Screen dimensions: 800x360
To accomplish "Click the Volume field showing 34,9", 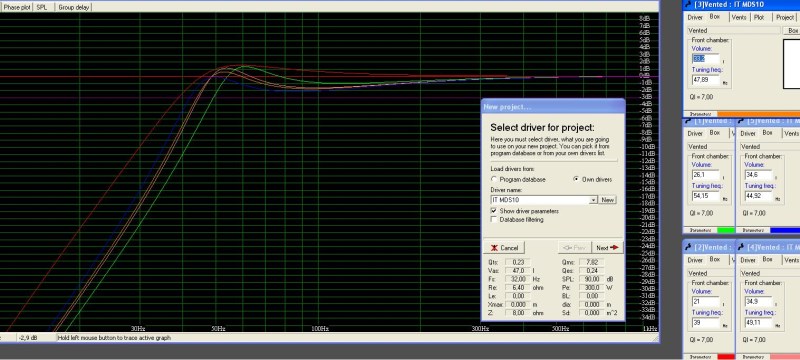I will (x=758, y=301).
